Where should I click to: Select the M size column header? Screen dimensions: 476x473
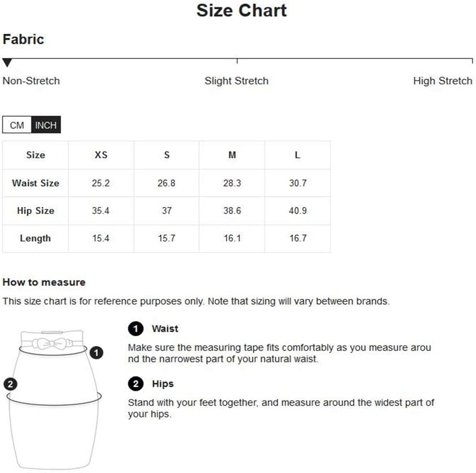pyautogui.click(x=232, y=155)
